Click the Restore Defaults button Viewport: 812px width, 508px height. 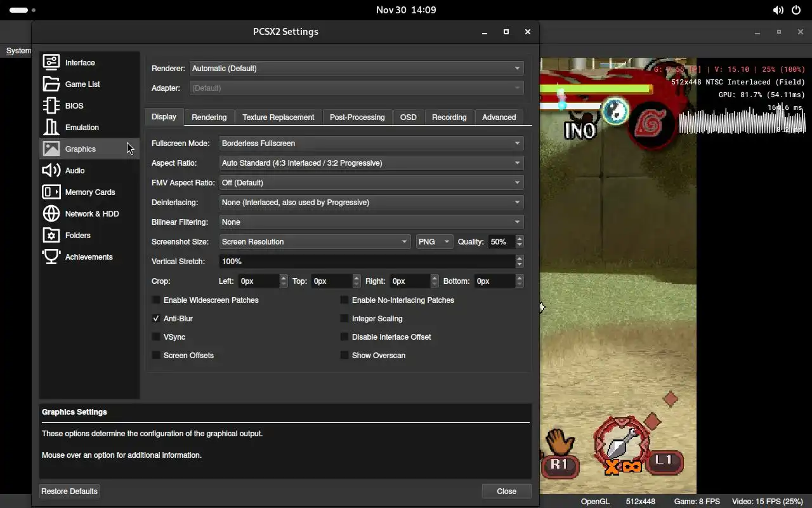click(x=69, y=491)
